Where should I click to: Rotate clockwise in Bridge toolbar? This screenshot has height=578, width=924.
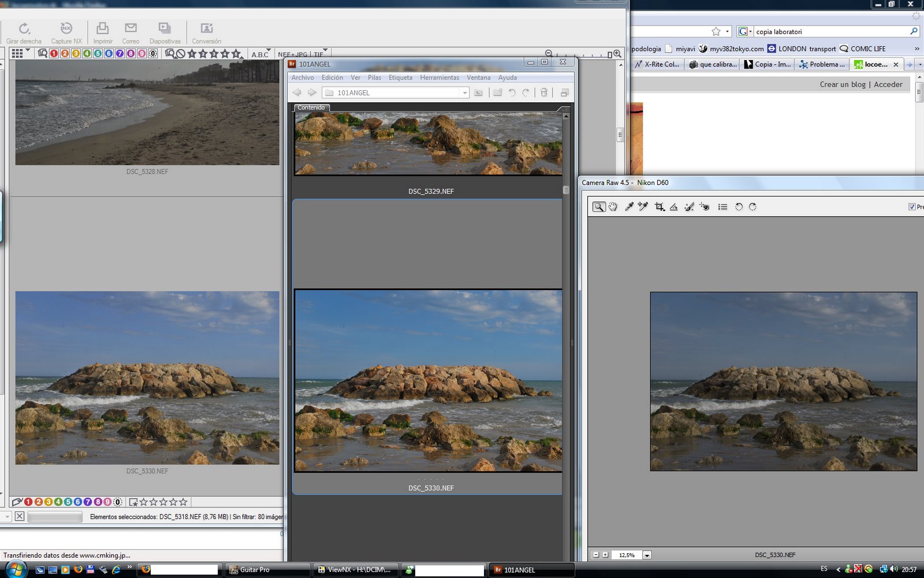click(526, 92)
